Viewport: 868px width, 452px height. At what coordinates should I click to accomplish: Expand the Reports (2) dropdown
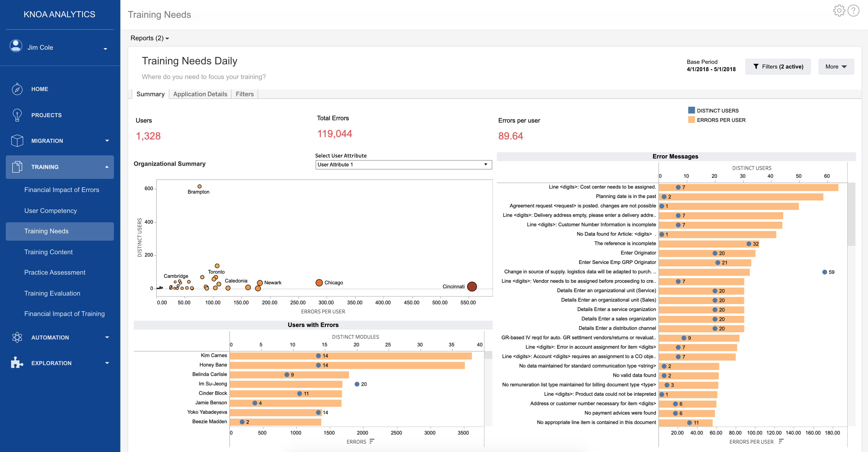(150, 38)
